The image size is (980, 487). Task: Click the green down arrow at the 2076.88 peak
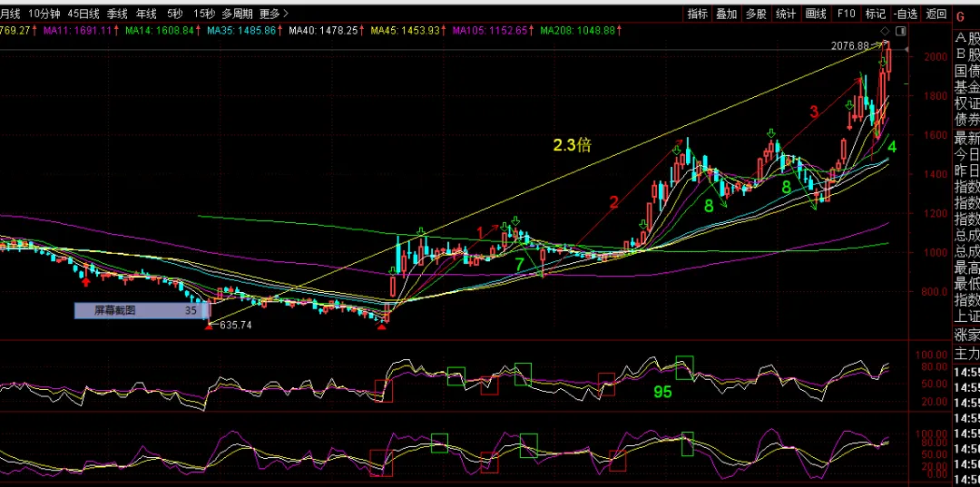(884, 62)
